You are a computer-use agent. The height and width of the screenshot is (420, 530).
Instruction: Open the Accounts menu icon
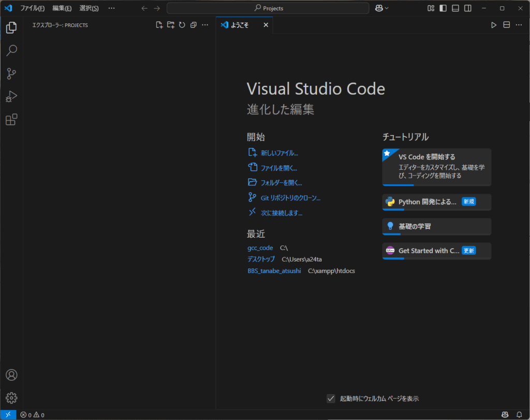[11, 375]
